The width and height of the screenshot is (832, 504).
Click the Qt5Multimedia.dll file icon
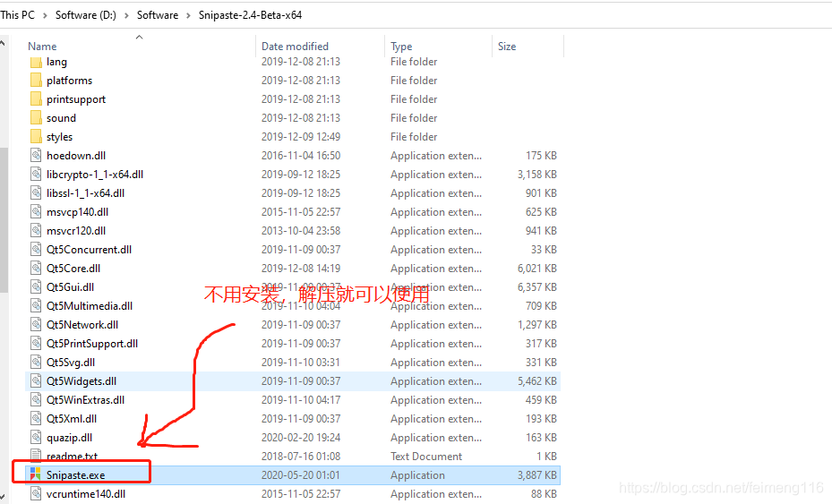(36, 306)
